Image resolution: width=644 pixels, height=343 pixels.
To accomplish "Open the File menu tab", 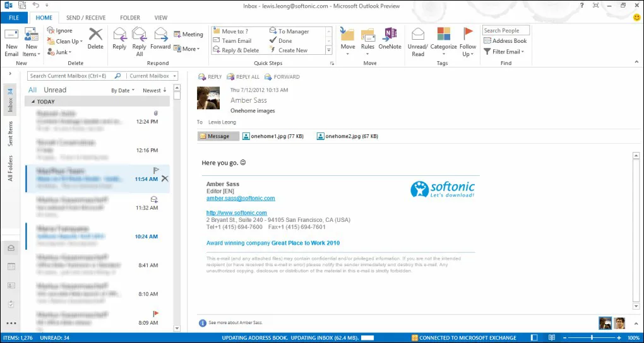I will [x=13, y=18].
